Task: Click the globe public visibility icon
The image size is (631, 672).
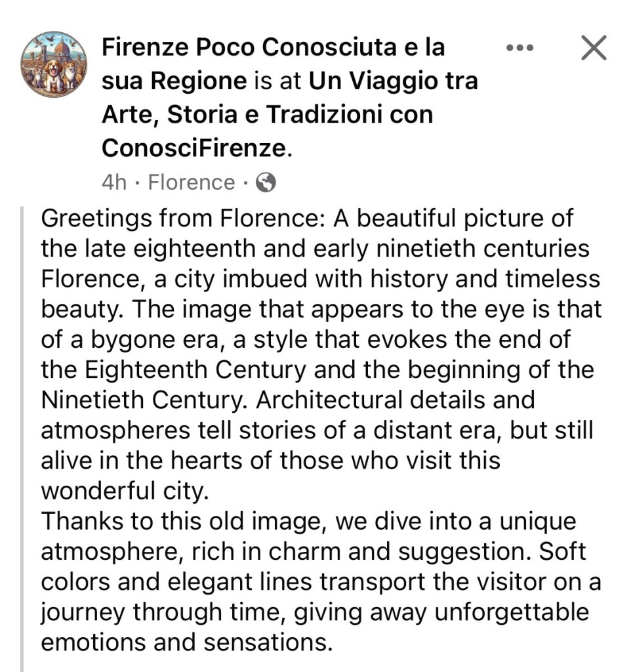Action: point(265,182)
